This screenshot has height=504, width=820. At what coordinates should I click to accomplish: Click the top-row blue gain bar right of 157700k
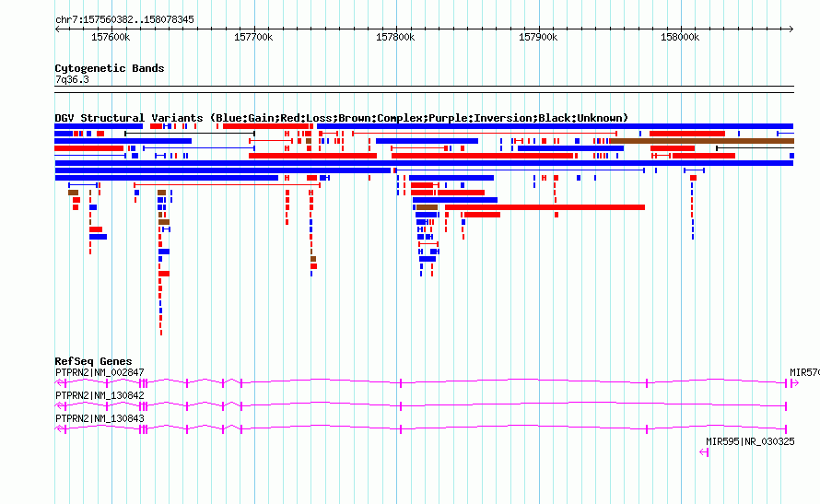coord(555,126)
